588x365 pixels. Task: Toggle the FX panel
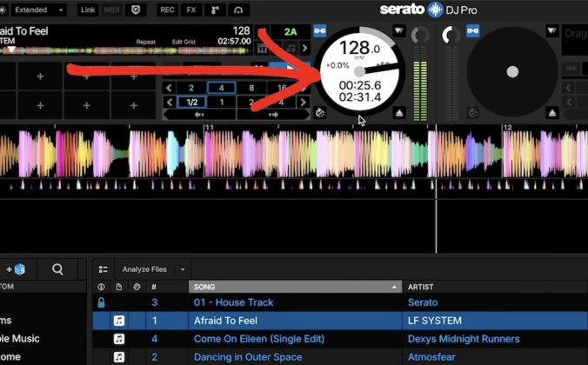pyautogui.click(x=191, y=10)
